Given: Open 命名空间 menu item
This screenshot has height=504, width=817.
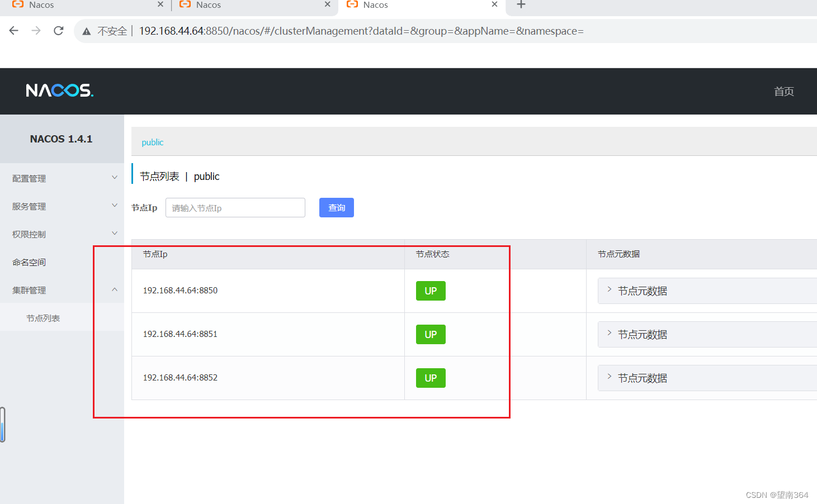Looking at the screenshot, I should [62, 262].
